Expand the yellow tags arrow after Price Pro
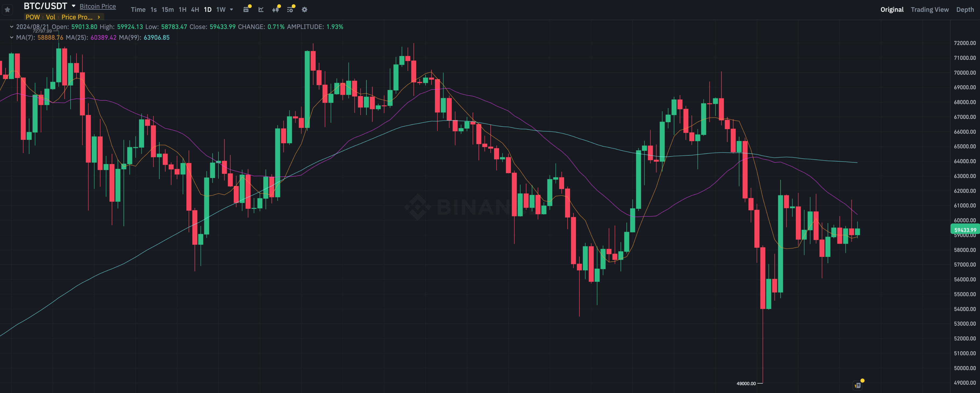Screen dimensions: 980x393 tap(99, 17)
